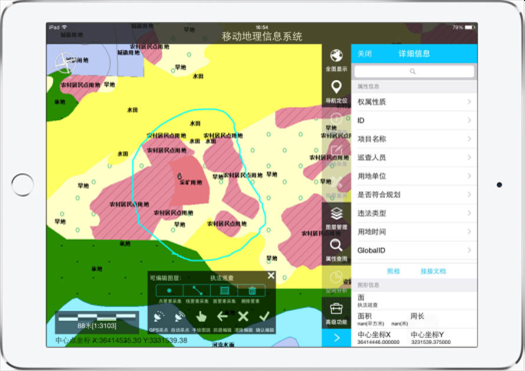525x371 pixels.
Task: Confirm the edit with the checkmark
Action: coord(265,316)
